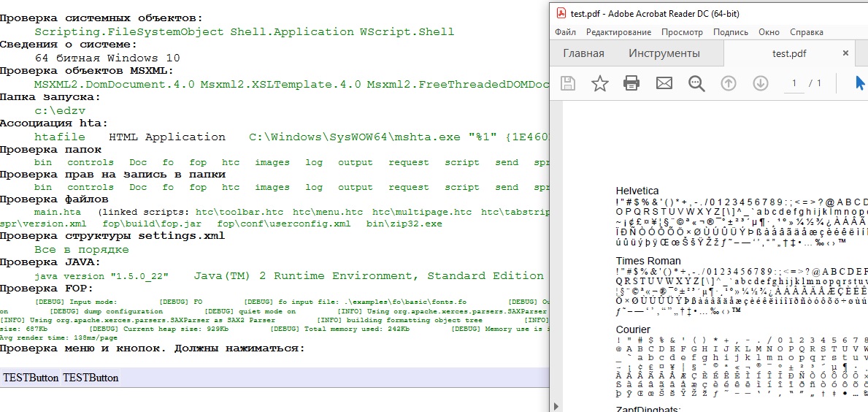Open the Подпись menu
Viewport: 868px width, 412px height.
(731, 33)
